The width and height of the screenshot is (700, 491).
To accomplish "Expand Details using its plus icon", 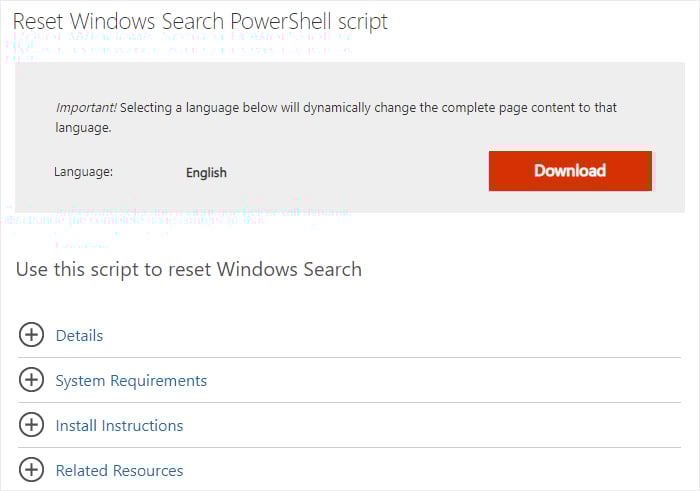I will click(x=31, y=335).
